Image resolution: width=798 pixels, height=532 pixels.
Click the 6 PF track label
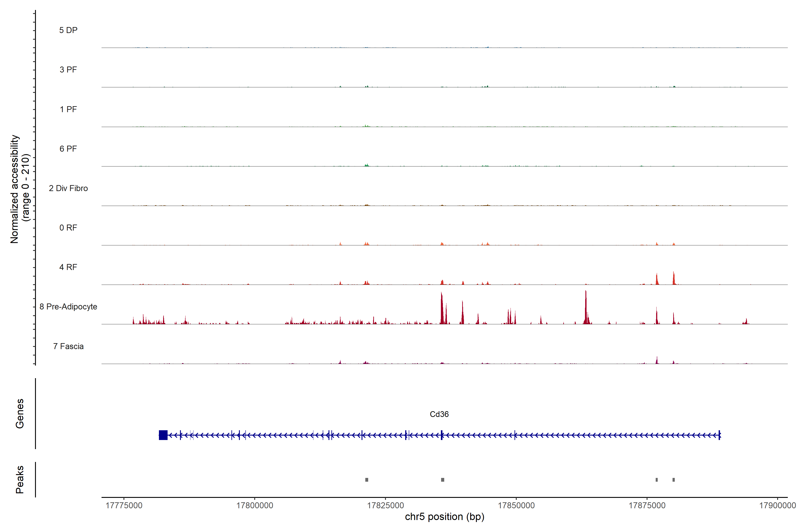(x=68, y=149)
